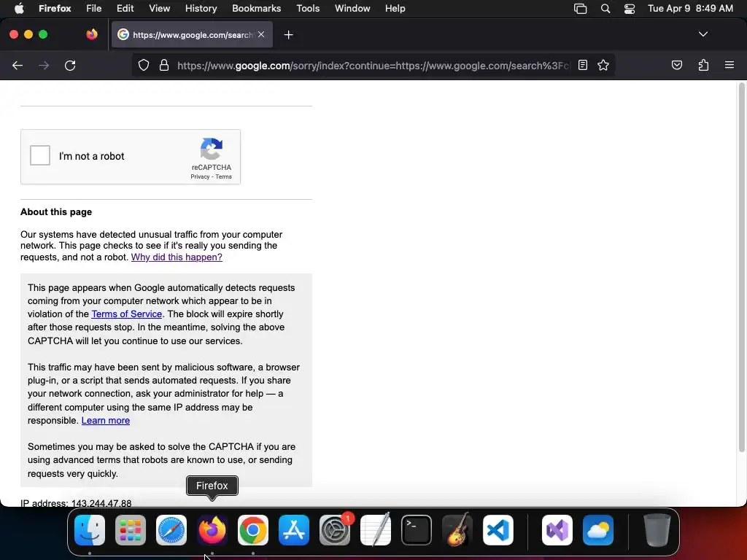The width and height of the screenshot is (747, 560).
Task: Open the reCAPTCHA Terms link
Action: pos(223,176)
